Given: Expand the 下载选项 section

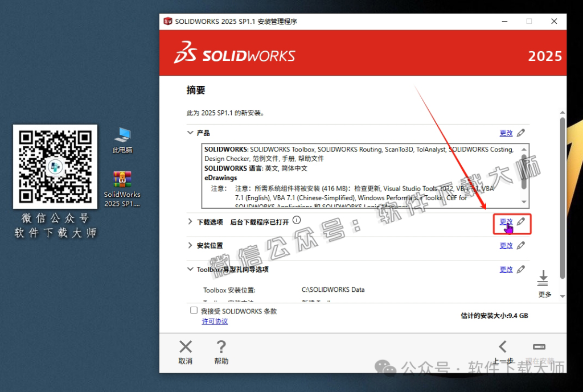Looking at the screenshot, I should coord(190,222).
